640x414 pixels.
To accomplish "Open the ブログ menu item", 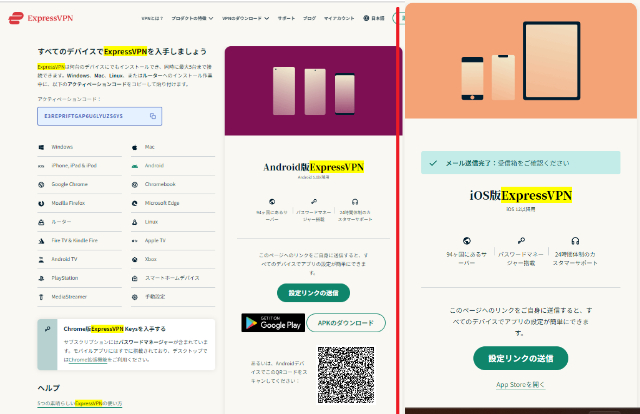I will [309, 18].
